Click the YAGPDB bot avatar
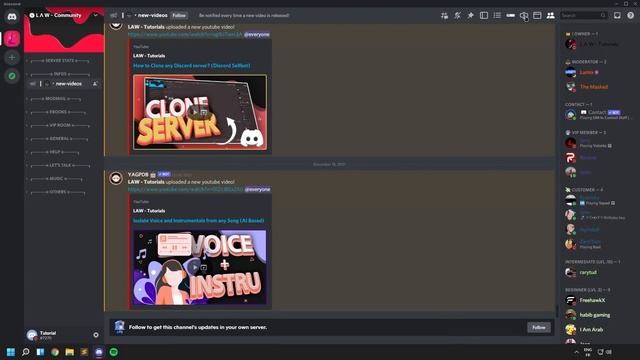640x360 pixels. (x=116, y=178)
